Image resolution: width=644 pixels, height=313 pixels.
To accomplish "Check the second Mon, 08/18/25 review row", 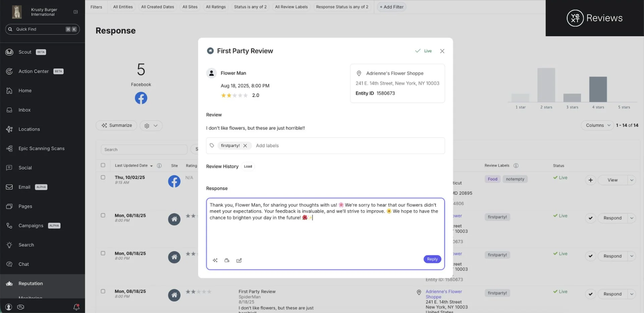I will [x=103, y=253].
